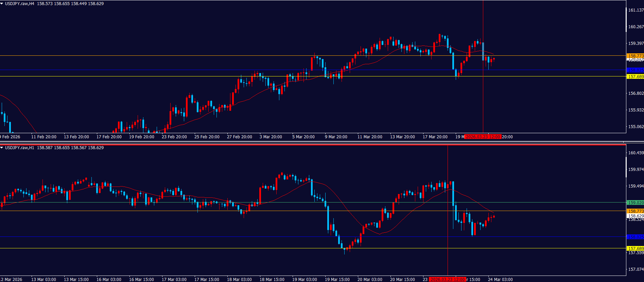Image resolution: width=644 pixels, height=282 pixels.
Task: Click the 3 Mar 20:00 time label
Action: point(271,137)
